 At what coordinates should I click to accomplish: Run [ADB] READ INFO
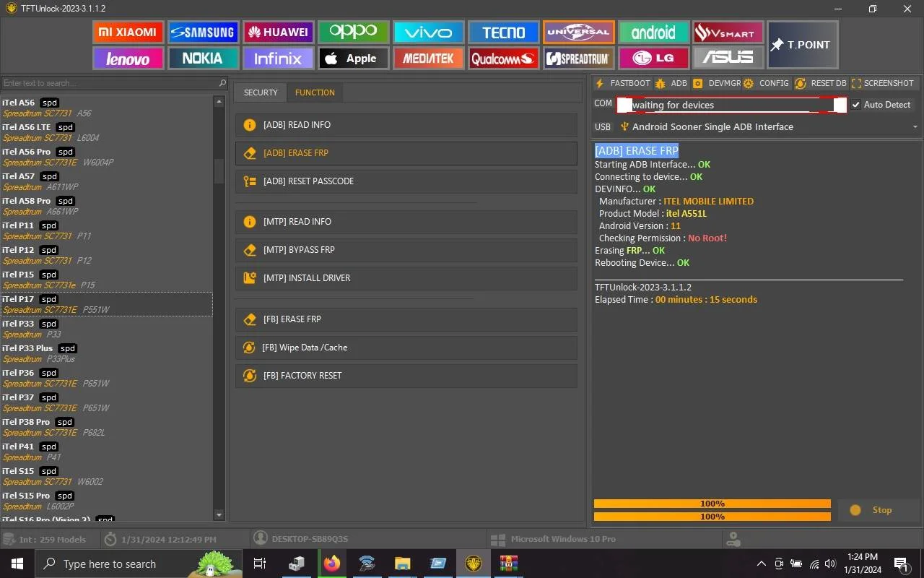click(x=406, y=125)
